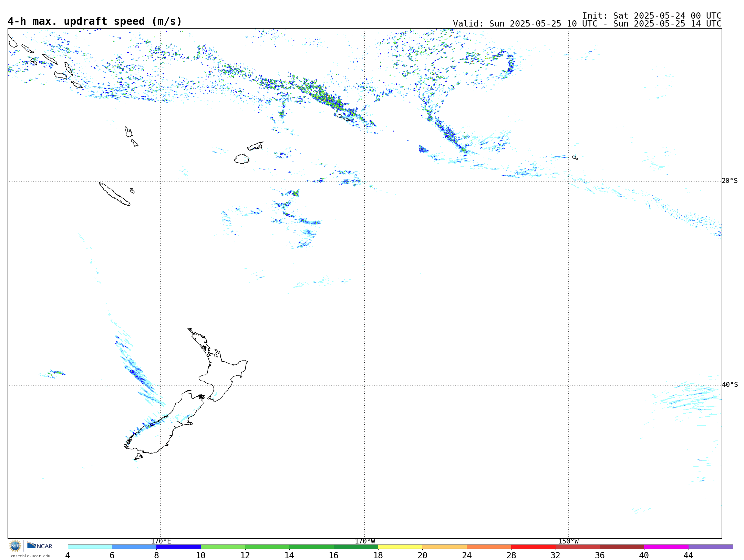Screen dimensions: 744x560
Task: Select the bright red 28-32 color swatch
Action: 533,547
